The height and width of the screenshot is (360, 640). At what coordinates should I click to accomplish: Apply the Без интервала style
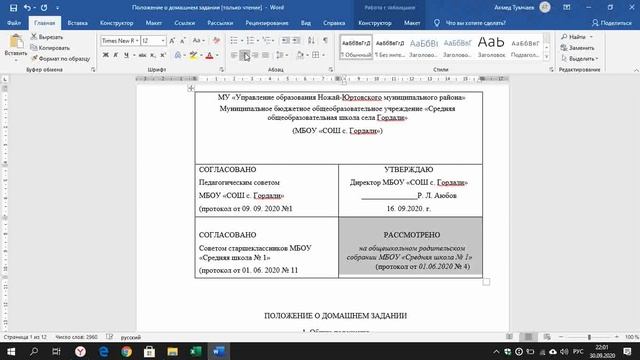pos(390,47)
